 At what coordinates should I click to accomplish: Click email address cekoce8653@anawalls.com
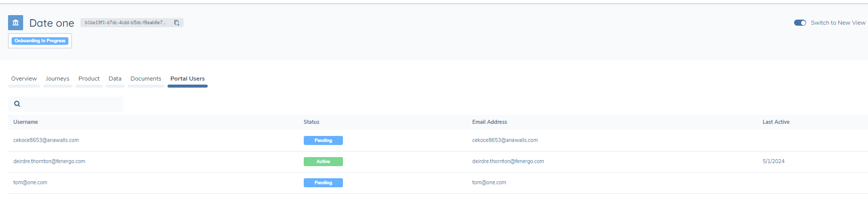coord(505,140)
